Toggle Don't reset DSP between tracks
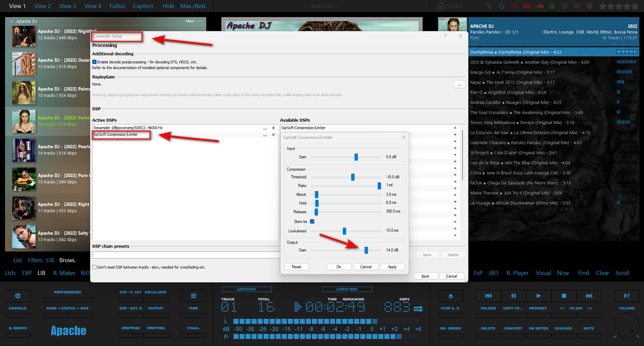The height and width of the screenshot is (346, 644). pos(95,267)
